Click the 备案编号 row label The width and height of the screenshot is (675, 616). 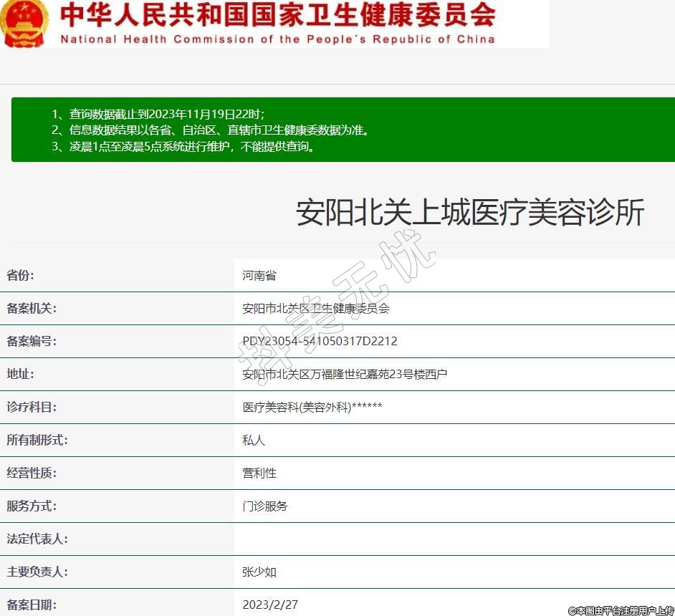click(x=32, y=342)
